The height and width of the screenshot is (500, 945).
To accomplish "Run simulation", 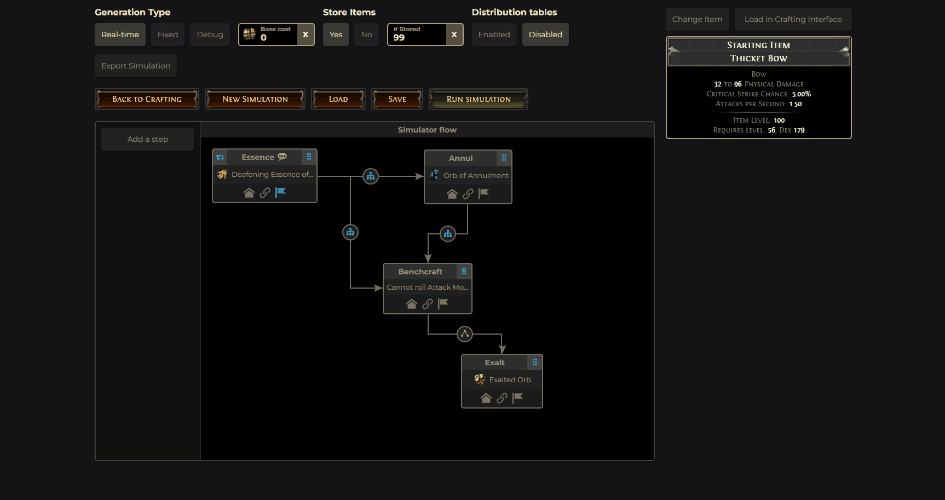I will coord(479,99).
